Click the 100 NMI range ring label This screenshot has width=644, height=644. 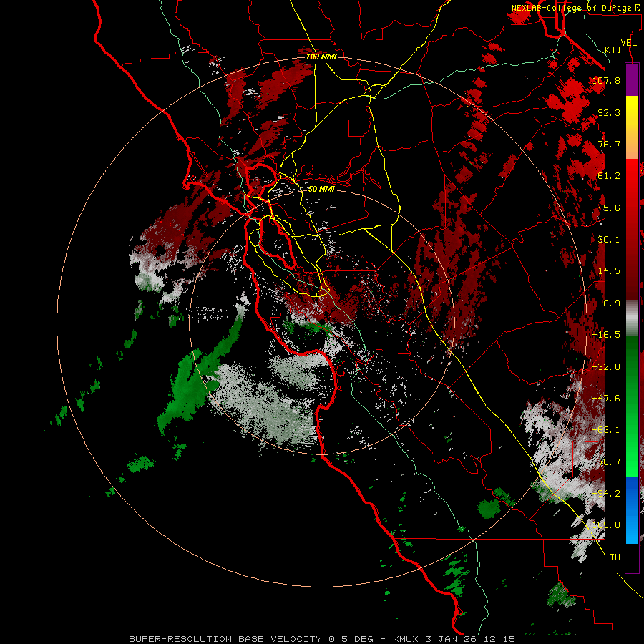(321, 57)
